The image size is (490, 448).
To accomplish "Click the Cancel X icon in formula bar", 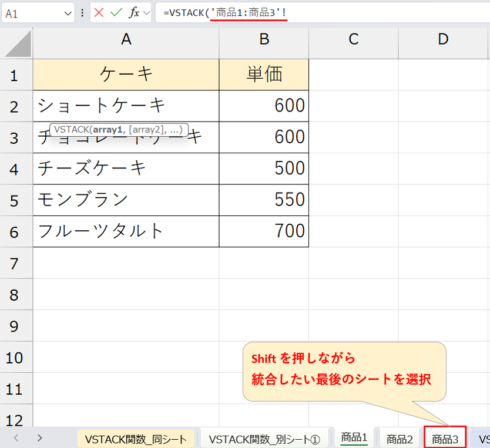I will [99, 12].
